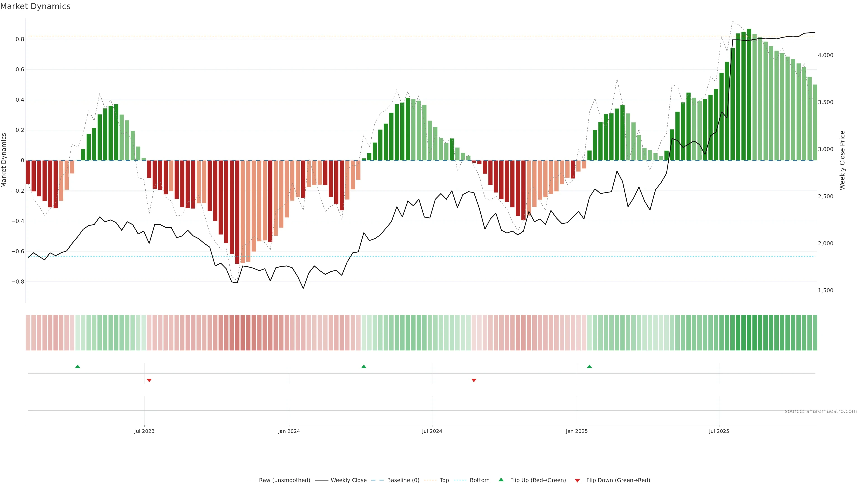Click the Weekly Close black line legend symbol
The image size is (868, 488).
point(321,480)
